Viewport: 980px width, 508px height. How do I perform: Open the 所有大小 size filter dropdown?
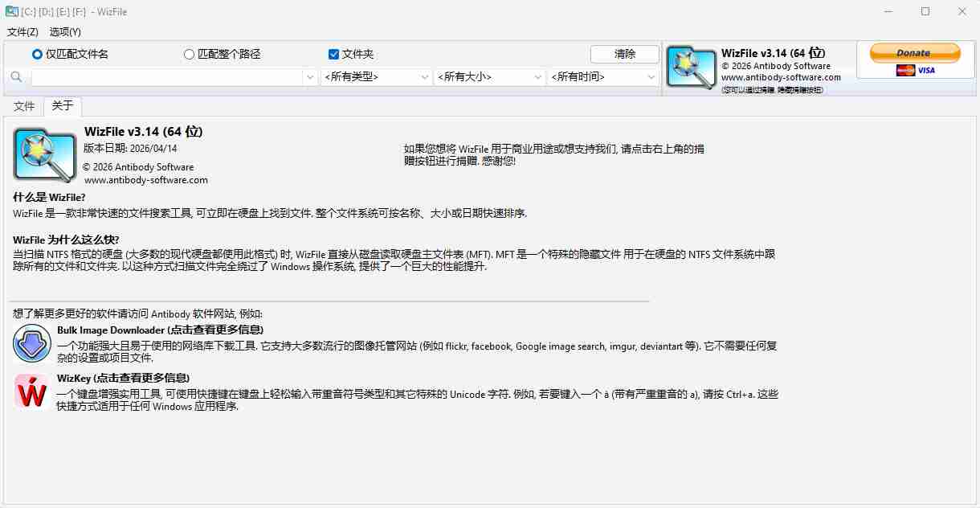489,77
